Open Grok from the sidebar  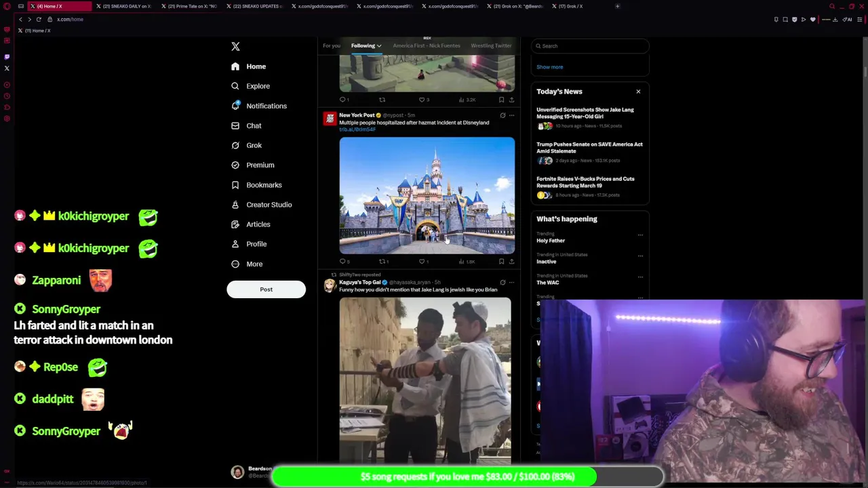pyautogui.click(x=246, y=145)
